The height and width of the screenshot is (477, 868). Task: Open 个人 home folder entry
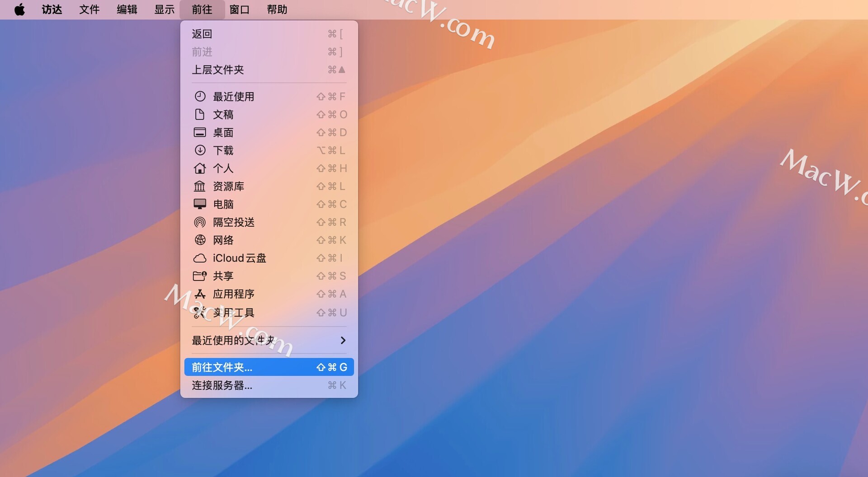(x=269, y=168)
